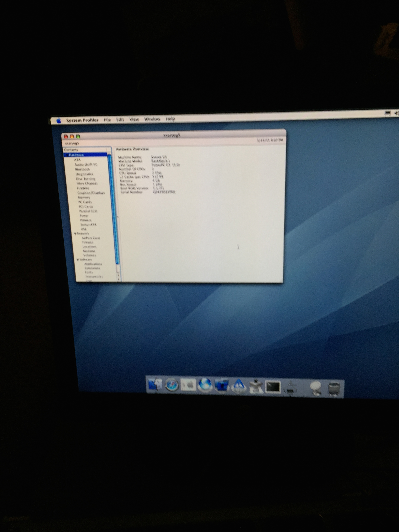Select Fibre Channel in the sidebar
Screen dimensions: 399x532
point(87,183)
